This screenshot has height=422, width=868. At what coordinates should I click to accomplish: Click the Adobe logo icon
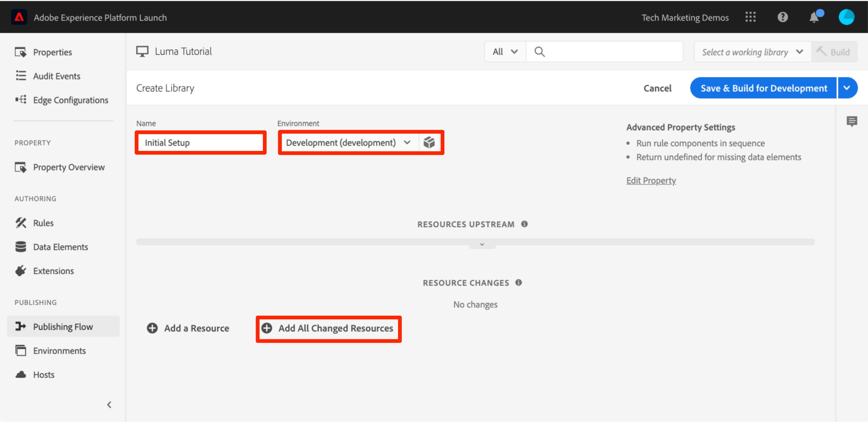[19, 17]
